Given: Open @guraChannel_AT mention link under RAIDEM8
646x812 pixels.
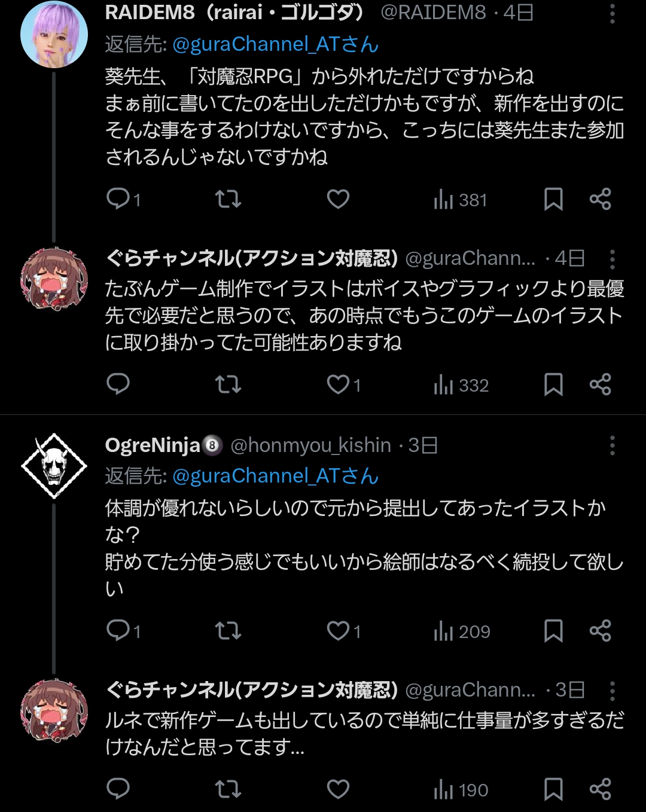Looking at the screenshot, I should pos(275,44).
